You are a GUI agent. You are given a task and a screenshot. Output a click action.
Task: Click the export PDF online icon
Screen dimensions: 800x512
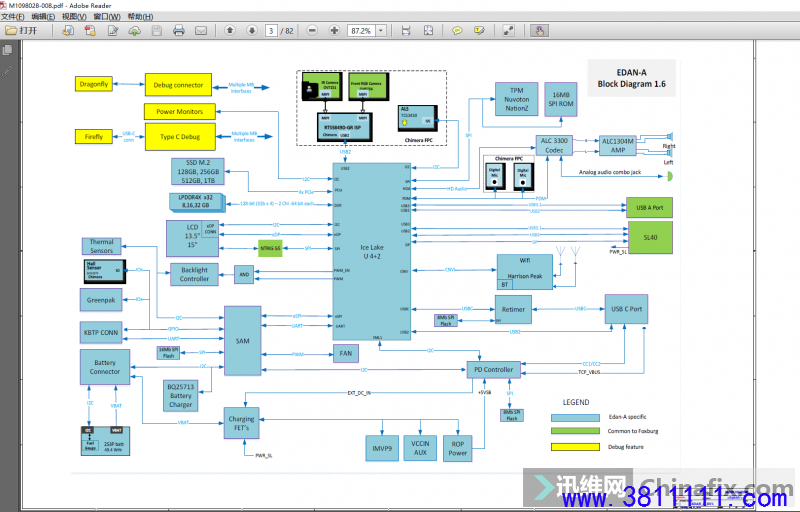click(67, 31)
